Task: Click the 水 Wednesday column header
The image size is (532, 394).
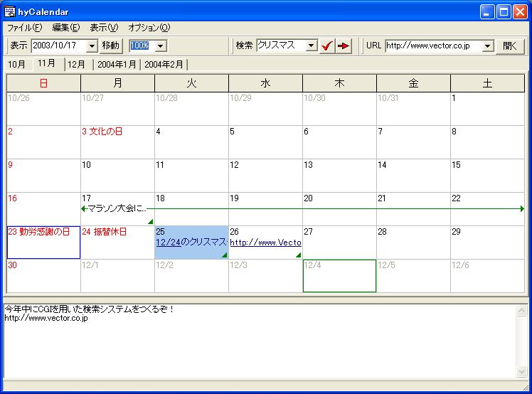Action: pos(265,83)
